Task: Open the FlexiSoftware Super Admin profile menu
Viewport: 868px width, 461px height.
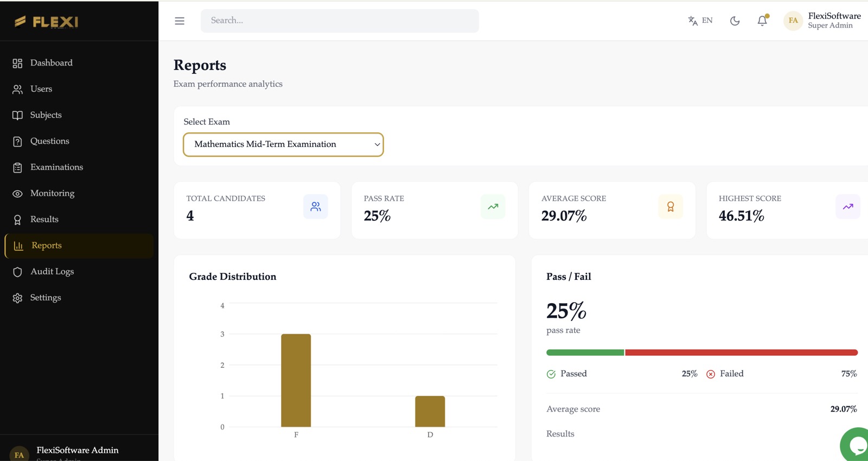Action: tap(822, 21)
